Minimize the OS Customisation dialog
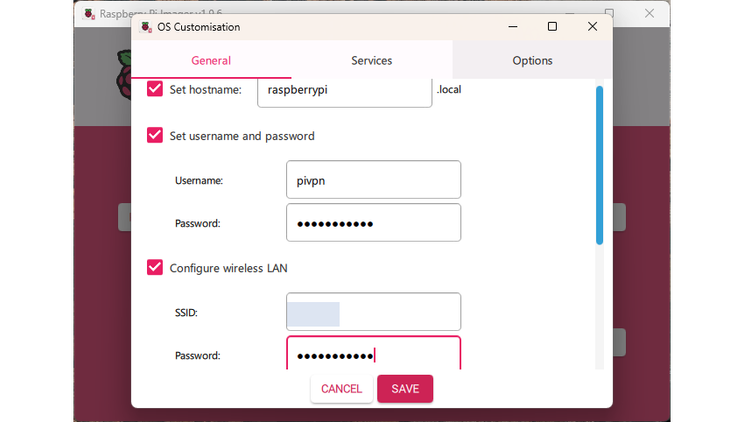This screenshot has width=744, height=422. [x=513, y=27]
